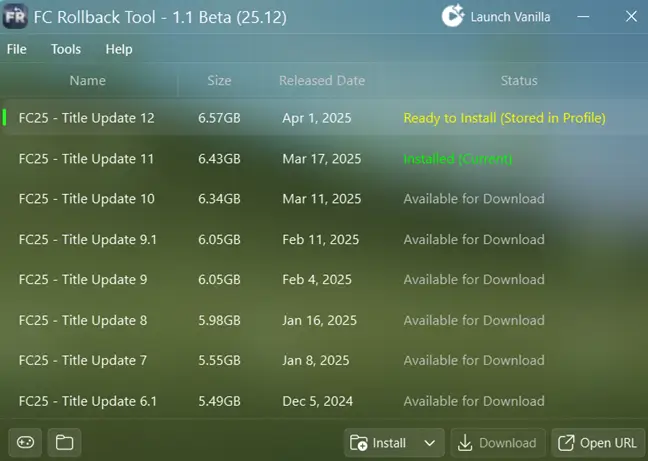Click the 5.55GB size value
The width and height of the screenshot is (648, 461).
point(219,360)
